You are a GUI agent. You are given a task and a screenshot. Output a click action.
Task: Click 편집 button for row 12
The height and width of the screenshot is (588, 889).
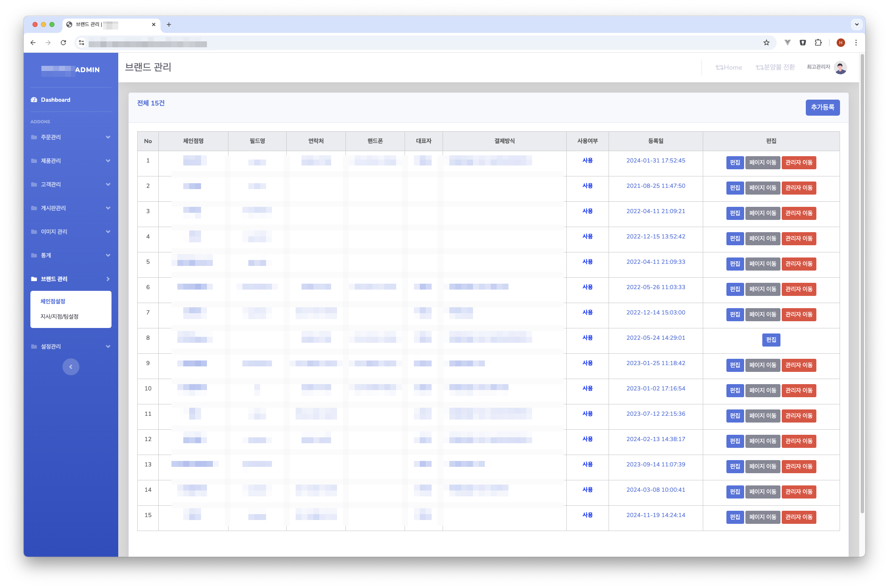[735, 441]
